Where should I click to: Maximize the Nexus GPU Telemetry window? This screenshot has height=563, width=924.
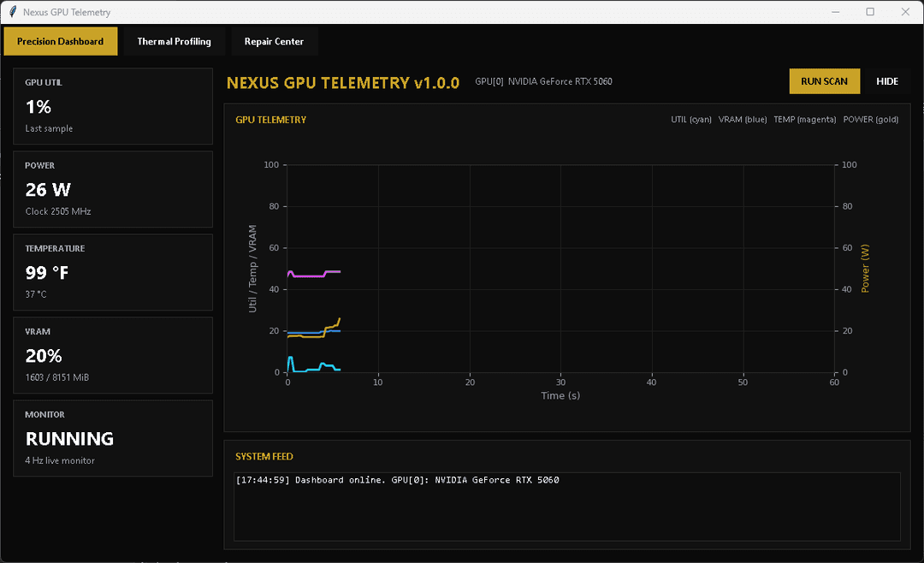click(870, 12)
